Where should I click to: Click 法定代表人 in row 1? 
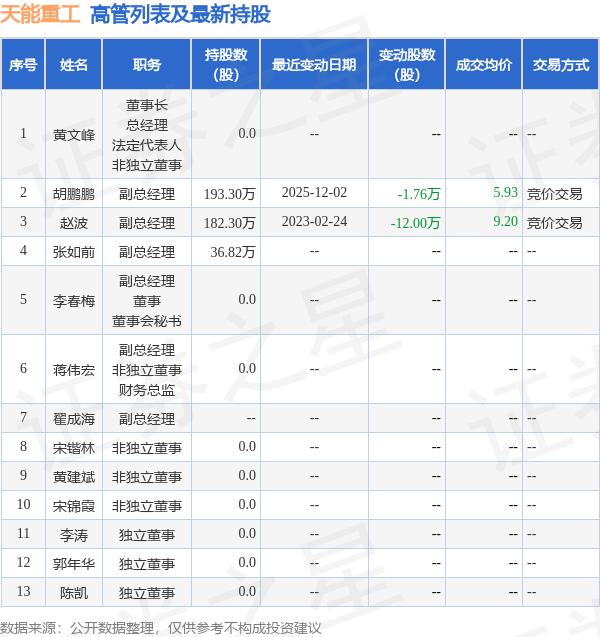pyautogui.click(x=147, y=145)
